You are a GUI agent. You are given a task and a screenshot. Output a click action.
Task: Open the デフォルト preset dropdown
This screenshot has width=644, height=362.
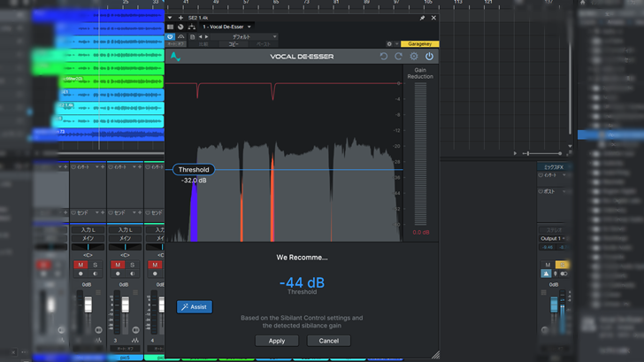tap(244, 37)
